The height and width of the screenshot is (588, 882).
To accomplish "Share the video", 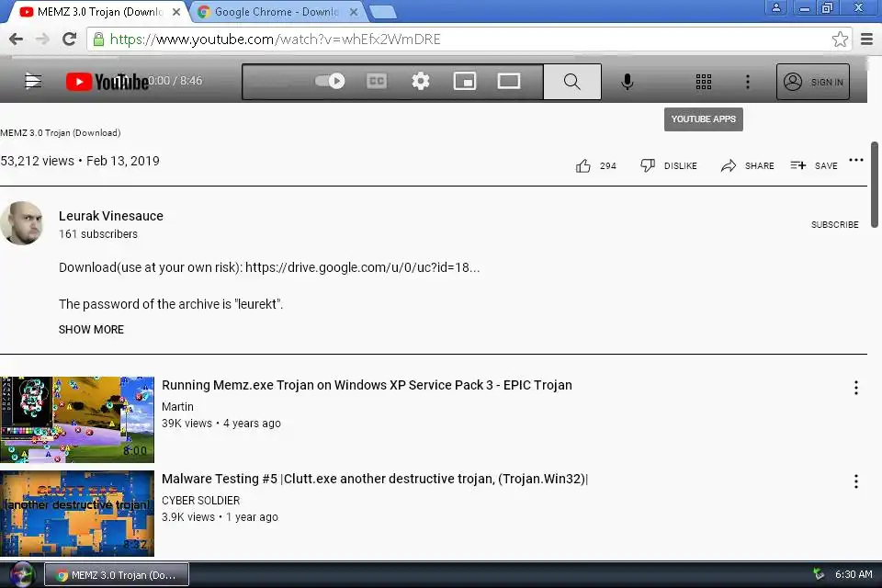I will point(747,165).
